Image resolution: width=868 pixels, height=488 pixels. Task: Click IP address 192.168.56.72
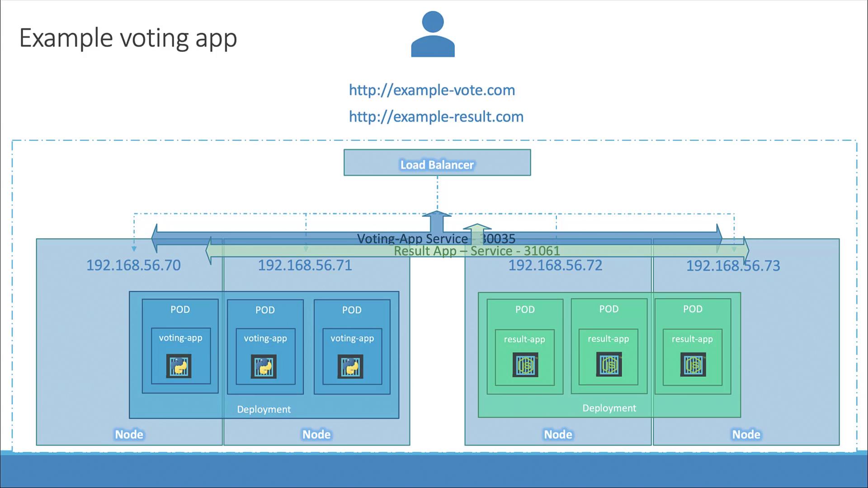(555, 265)
